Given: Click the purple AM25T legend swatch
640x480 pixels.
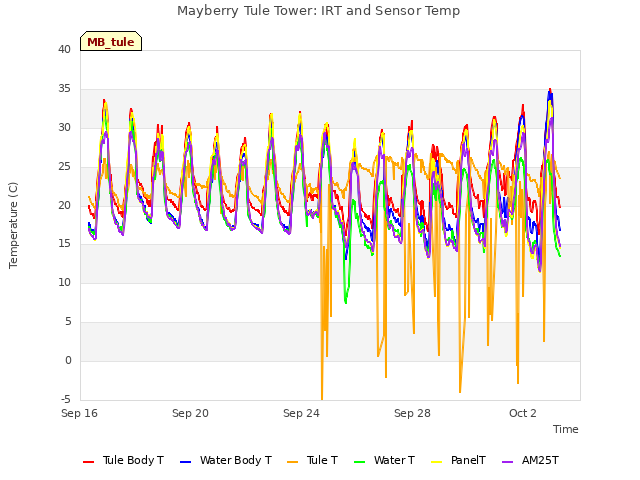Looking at the screenshot, I should [x=507, y=462].
